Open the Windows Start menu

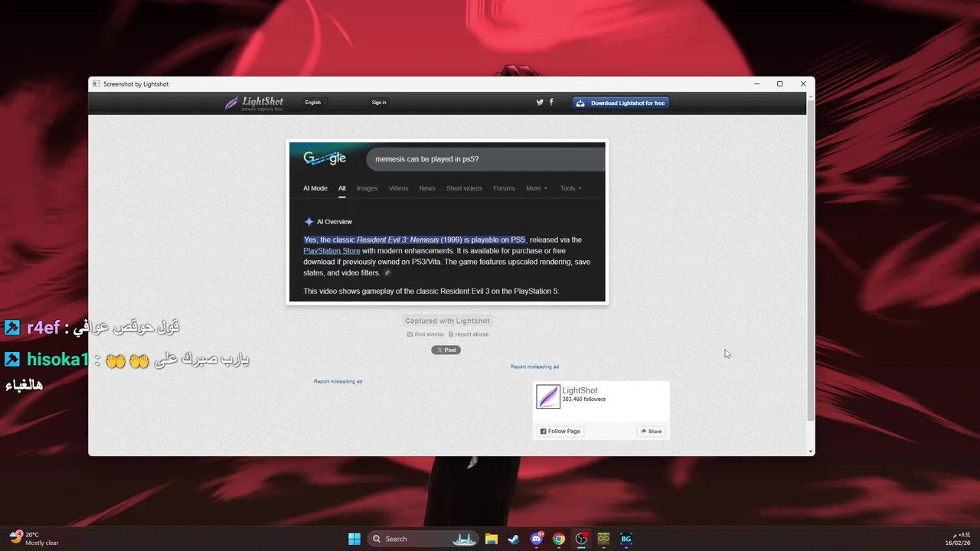click(354, 539)
